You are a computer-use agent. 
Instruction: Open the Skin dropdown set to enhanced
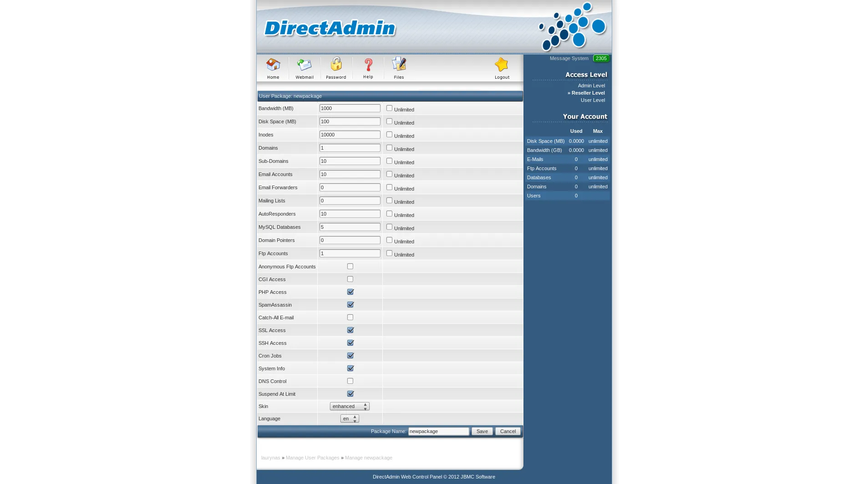point(350,406)
